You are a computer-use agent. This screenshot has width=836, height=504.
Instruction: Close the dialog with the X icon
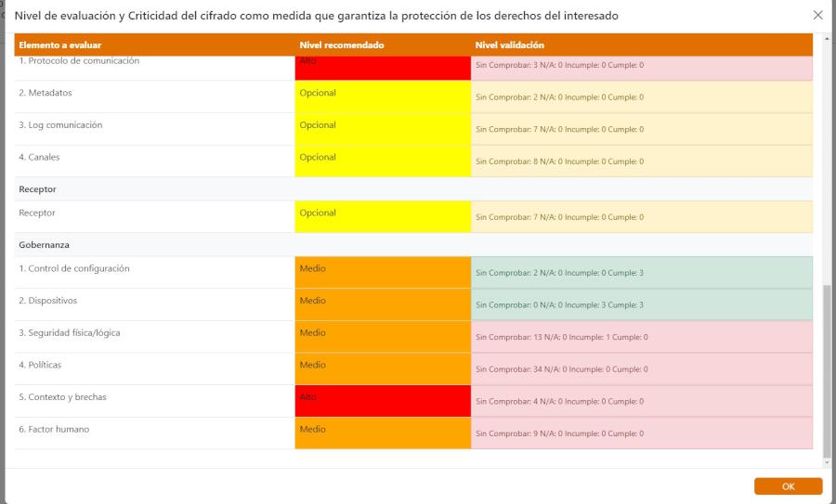point(817,16)
